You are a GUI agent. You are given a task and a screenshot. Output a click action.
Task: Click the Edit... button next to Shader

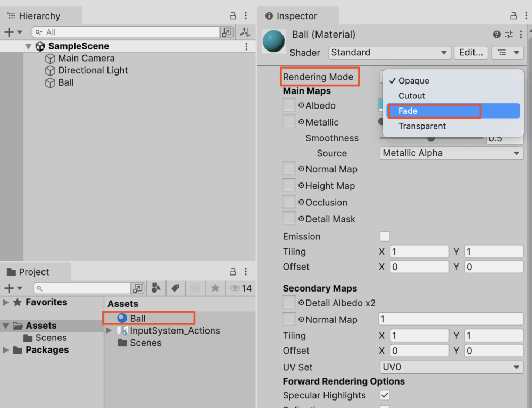tap(470, 53)
